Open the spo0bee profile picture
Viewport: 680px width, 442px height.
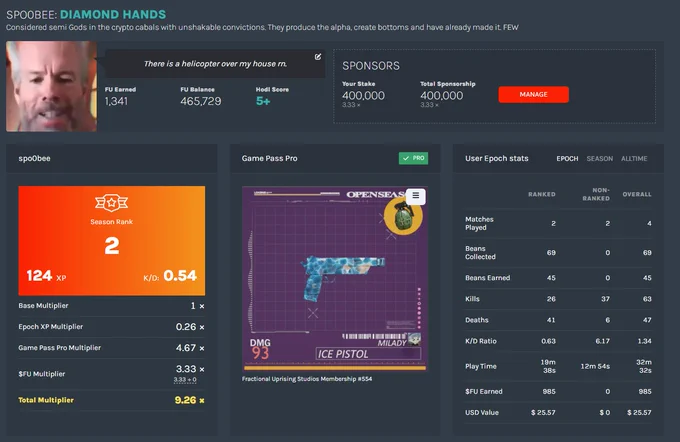click(51, 86)
